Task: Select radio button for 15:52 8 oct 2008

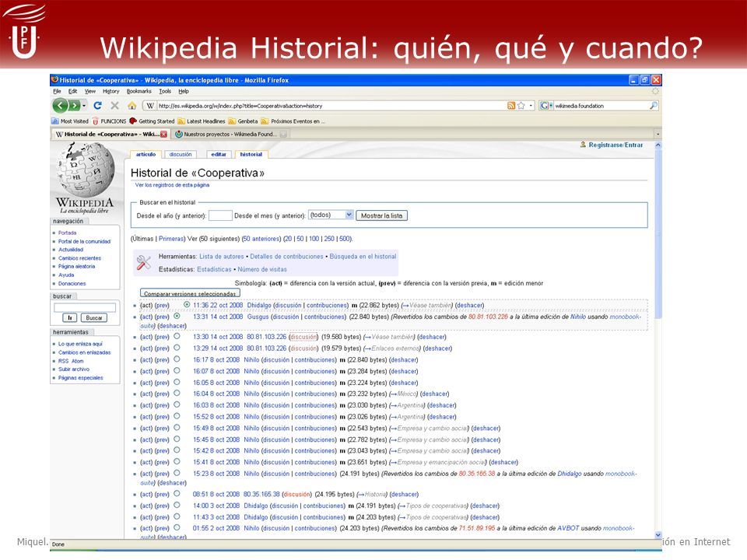Action: coord(177,415)
